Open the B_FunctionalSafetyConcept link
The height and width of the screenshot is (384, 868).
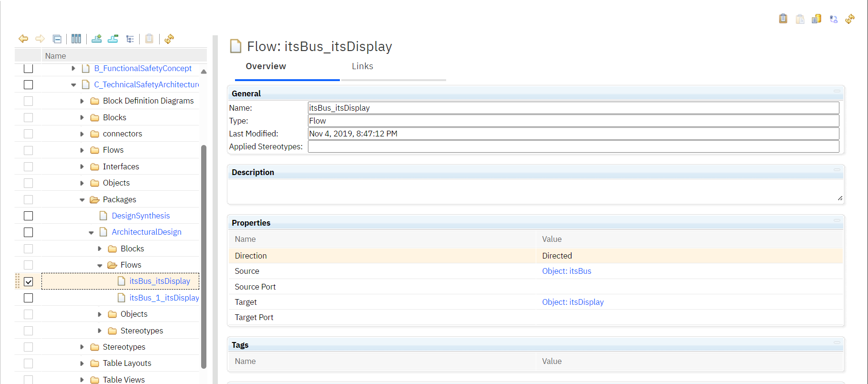[x=143, y=68]
